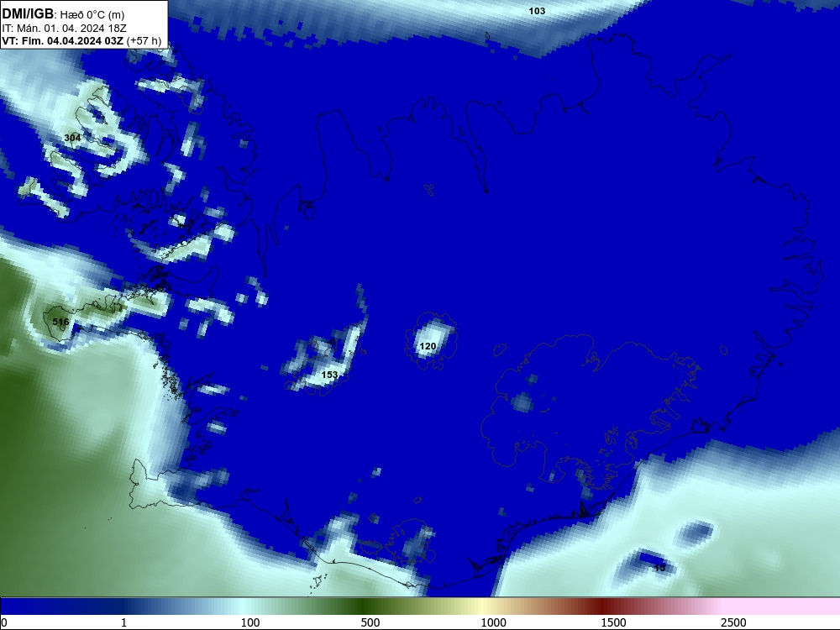
Task: Click the colorbar tick label 1000
Action: 493,622
